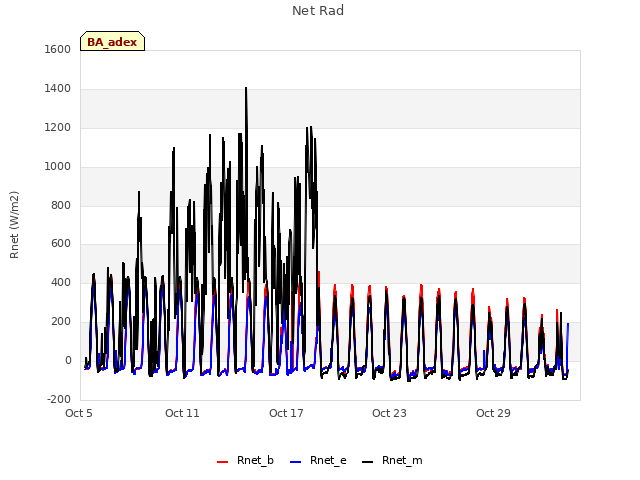Viewport: 640px width, 480px height.
Task: Click the 400 y-axis tick label
Action: point(61,282)
